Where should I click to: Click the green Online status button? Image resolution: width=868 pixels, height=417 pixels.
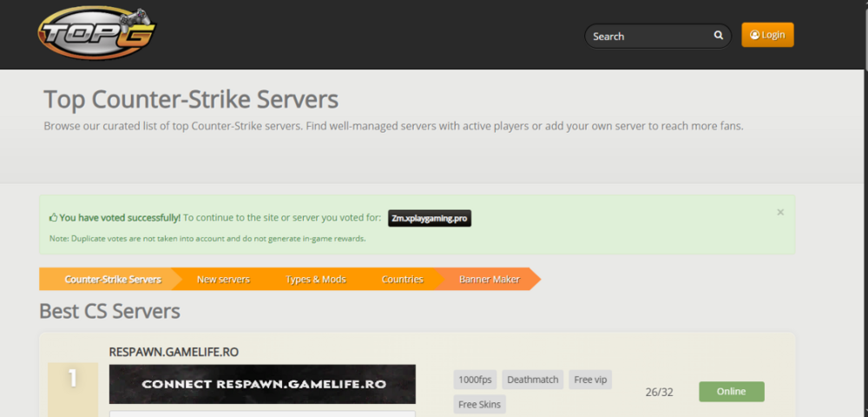(731, 391)
